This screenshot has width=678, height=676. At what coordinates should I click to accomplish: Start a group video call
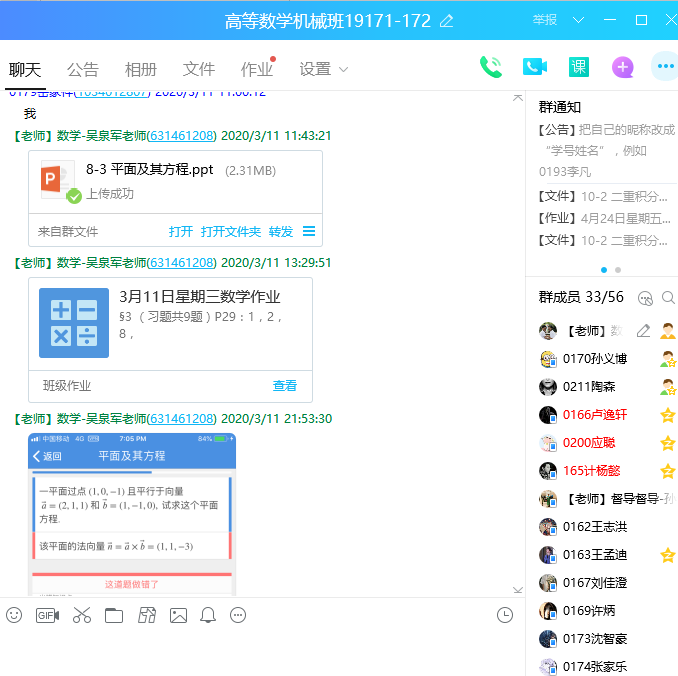(x=535, y=67)
